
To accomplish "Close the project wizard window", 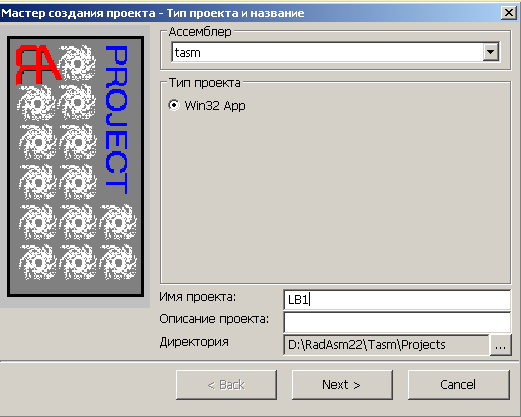I will tap(509, 13).
